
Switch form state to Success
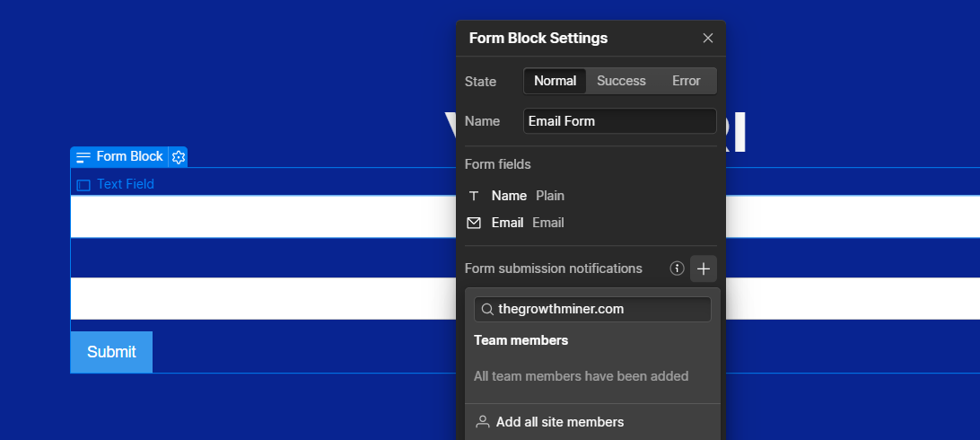[621, 81]
